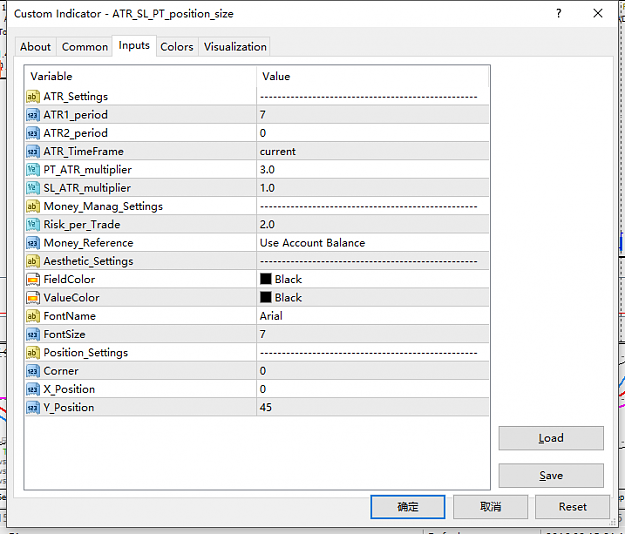
Task: Click the Risk_per_Trade double type icon
Action: 33,225
